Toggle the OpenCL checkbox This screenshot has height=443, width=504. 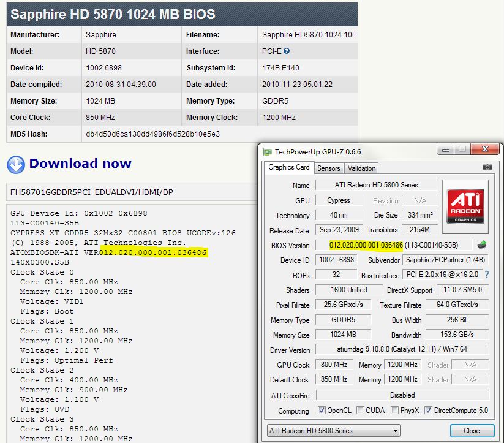point(322,410)
